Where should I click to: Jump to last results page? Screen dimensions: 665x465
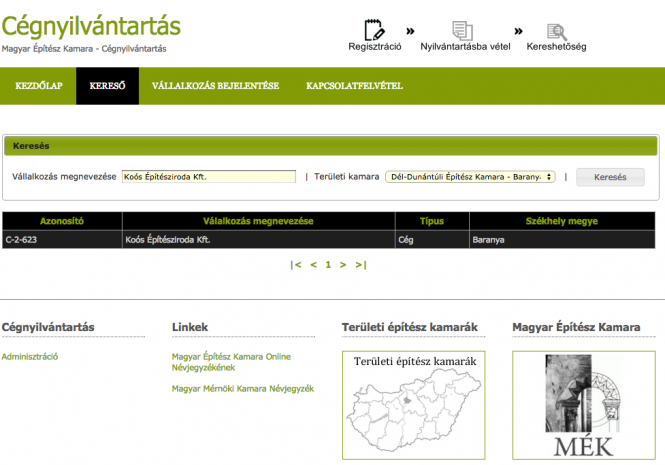click(x=360, y=265)
